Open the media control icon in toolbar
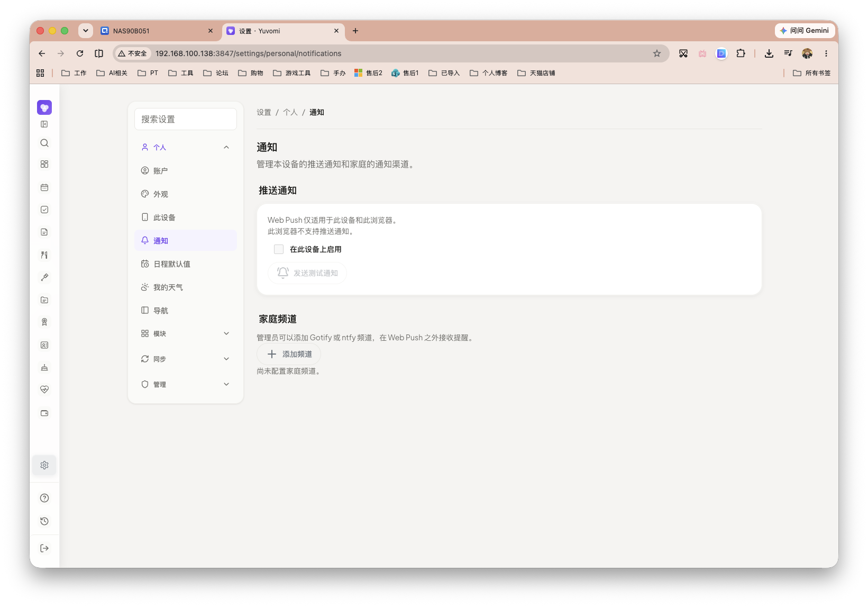868x607 pixels. click(788, 53)
